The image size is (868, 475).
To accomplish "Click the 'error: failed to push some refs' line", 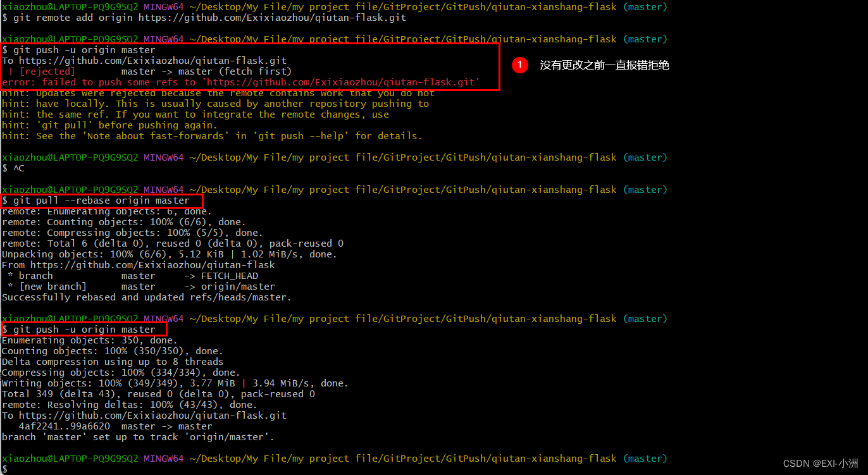I will 240,82.
